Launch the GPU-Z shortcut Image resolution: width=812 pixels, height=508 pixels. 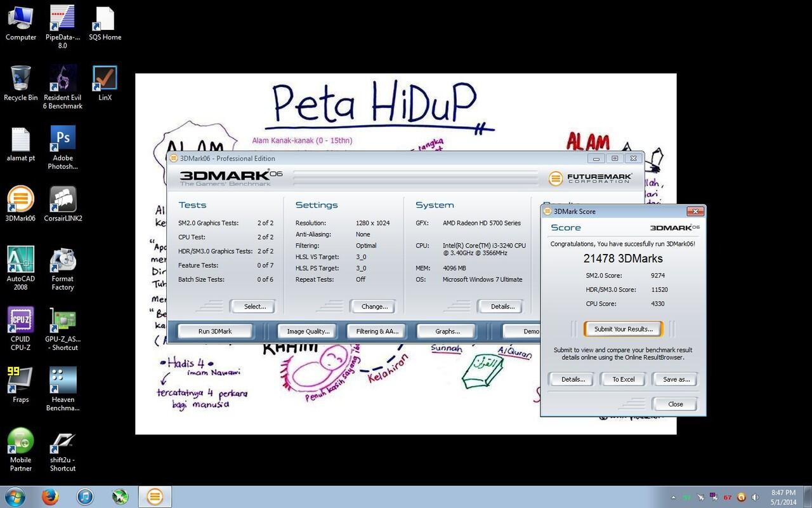point(63,328)
